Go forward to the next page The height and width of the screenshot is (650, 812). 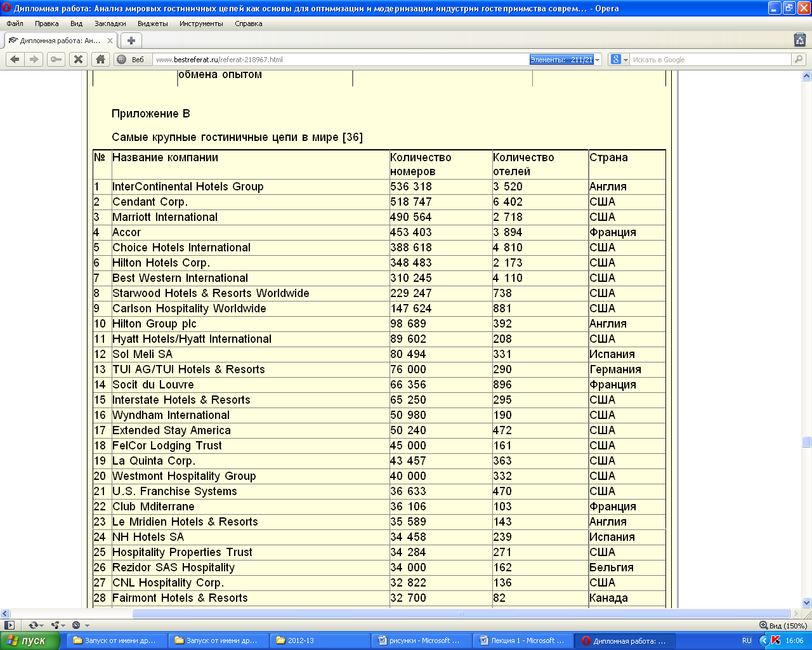(34, 59)
